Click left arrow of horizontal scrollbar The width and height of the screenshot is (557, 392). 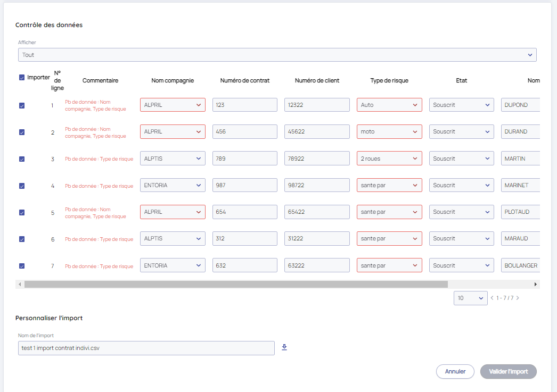click(x=20, y=285)
